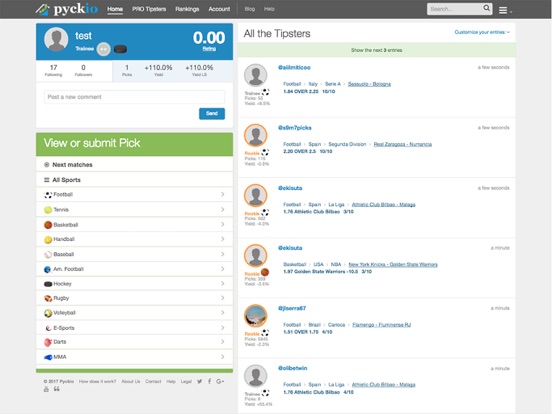552x414 pixels.
Task: Open Flamengo - Fluminense RJ match link
Action: coord(382,325)
